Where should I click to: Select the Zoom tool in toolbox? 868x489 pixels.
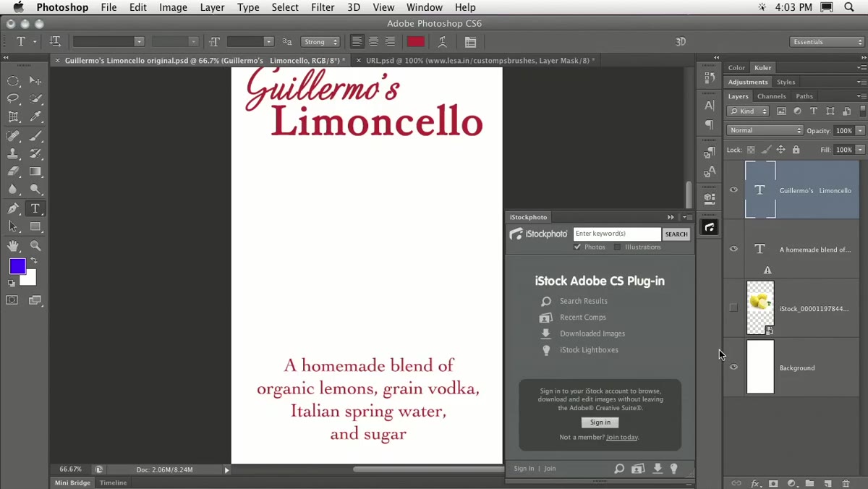[x=35, y=246]
